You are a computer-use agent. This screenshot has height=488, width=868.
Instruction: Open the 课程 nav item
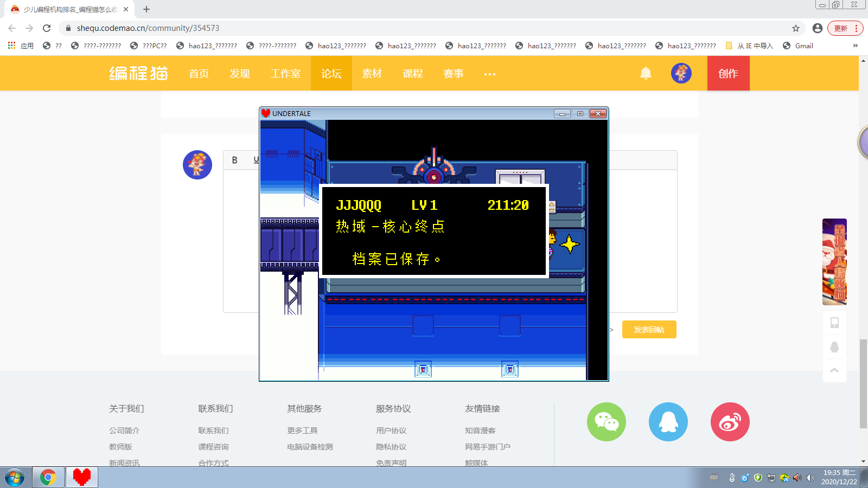pos(413,73)
